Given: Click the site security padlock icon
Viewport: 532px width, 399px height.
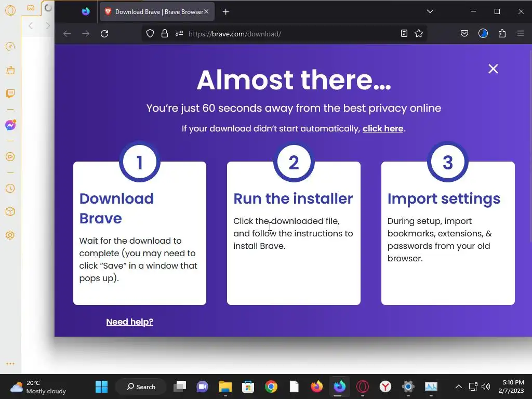Looking at the screenshot, I should tap(165, 34).
